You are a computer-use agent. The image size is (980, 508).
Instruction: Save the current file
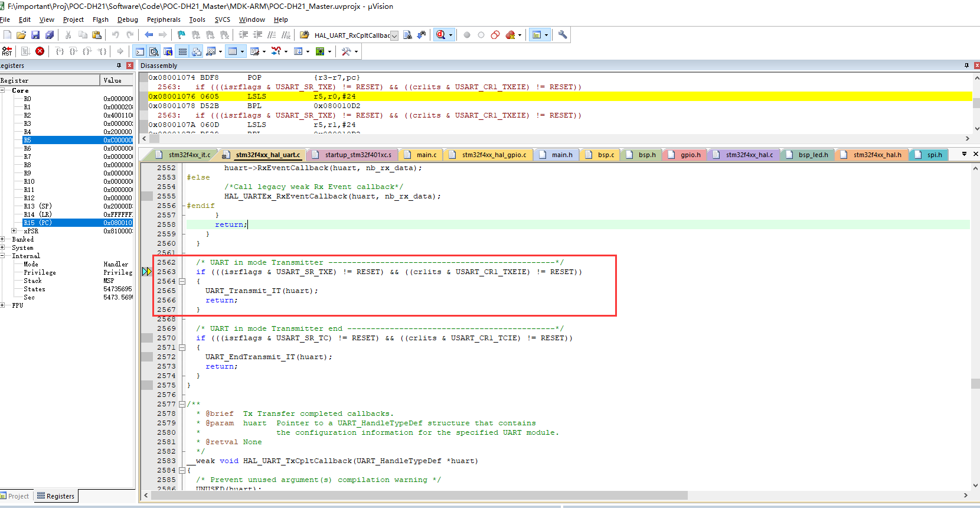pyautogui.click(x=35, y=35)
